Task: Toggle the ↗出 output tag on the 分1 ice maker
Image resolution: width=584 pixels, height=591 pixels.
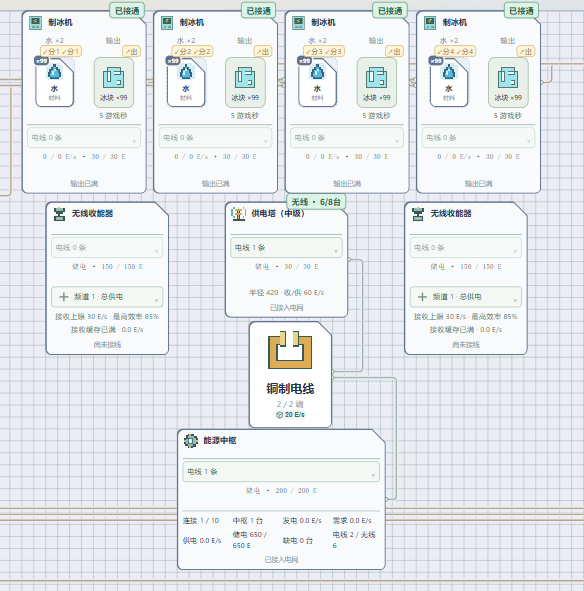Action: coord(132,51)
